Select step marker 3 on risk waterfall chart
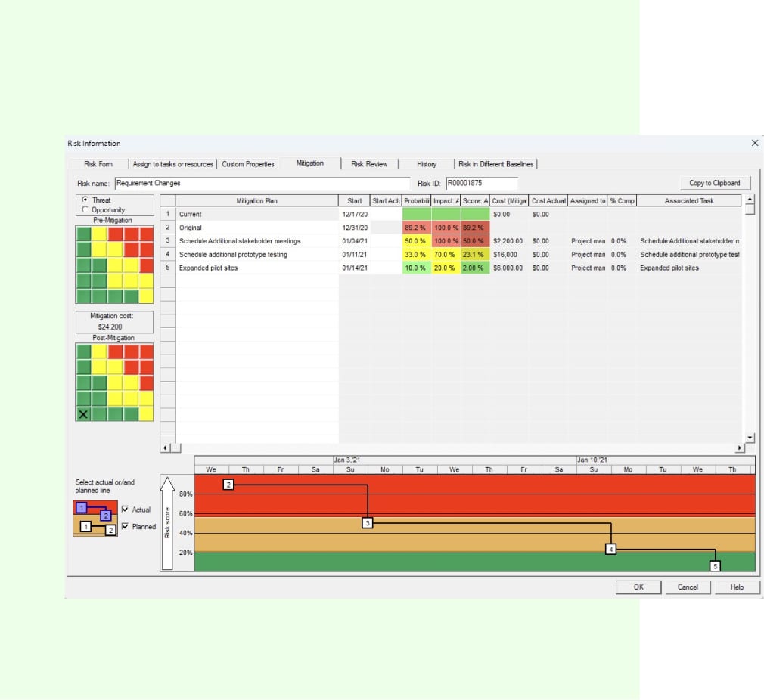764x700 pixels. click(368, 522)
